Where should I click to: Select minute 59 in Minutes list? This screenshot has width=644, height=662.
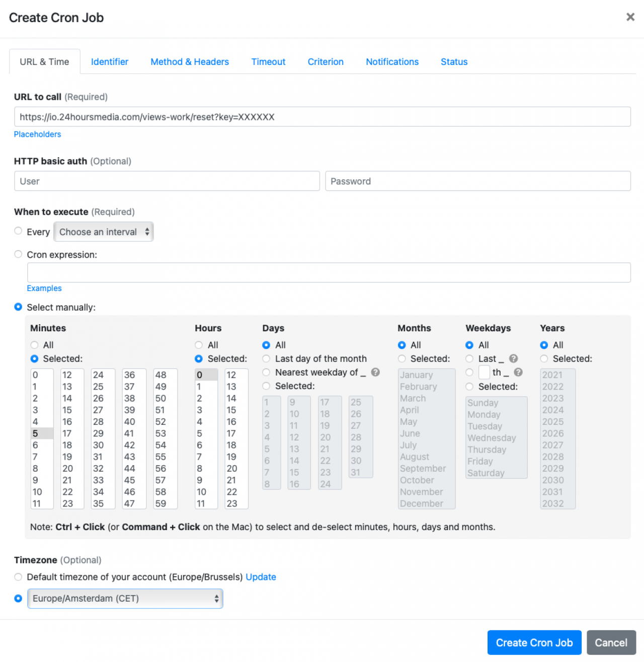165,503
